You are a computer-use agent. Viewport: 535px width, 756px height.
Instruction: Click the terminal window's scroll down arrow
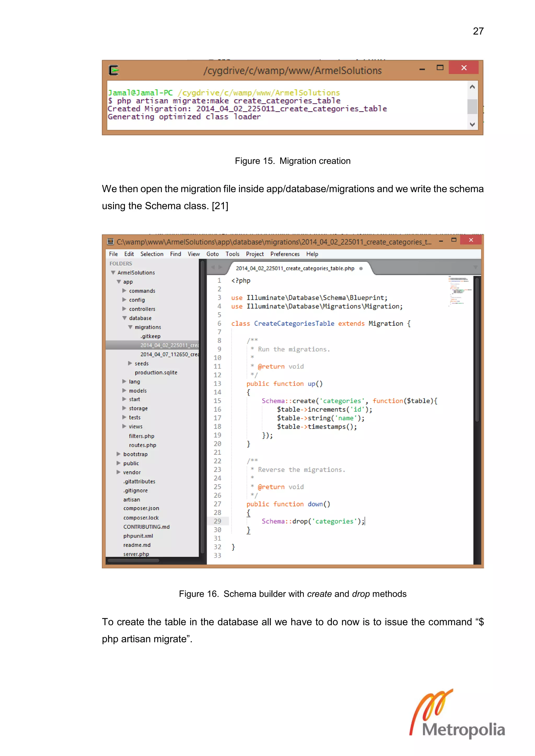click(472, 125)
